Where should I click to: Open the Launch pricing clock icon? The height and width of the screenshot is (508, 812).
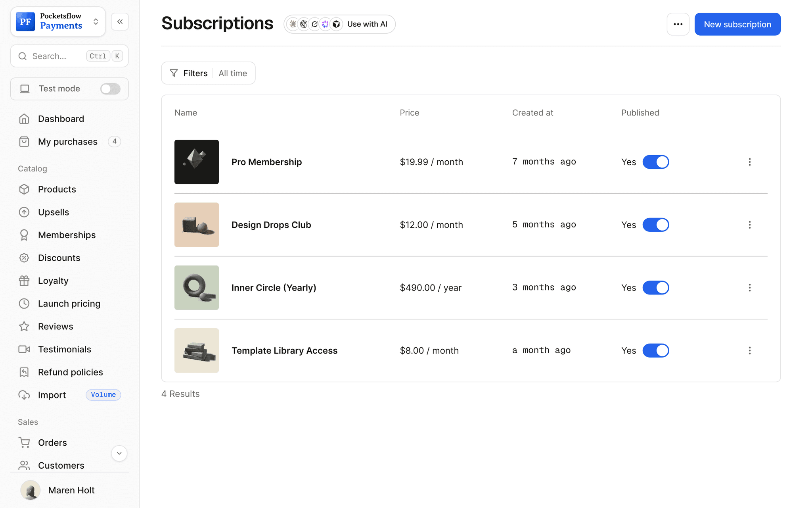coord(24,304)
